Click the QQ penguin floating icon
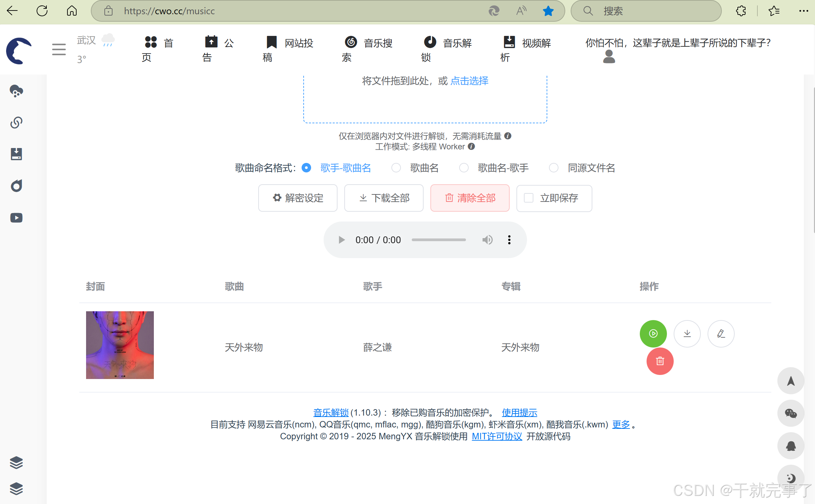Viewport: 815px width, 504px height. point(791,446)
